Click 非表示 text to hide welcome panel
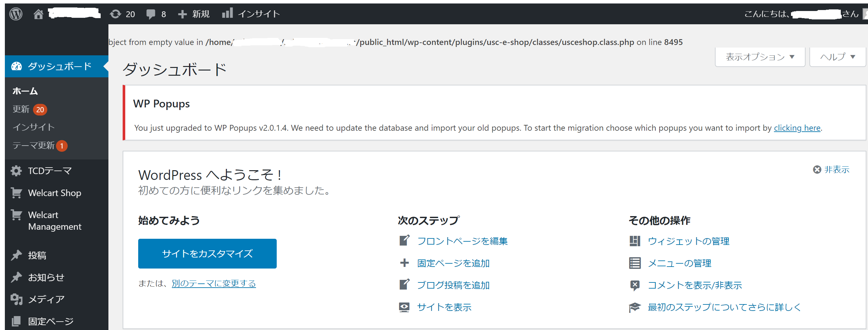Image resolution: width=868 pixels, height=330 pixels. pos(837,170)
